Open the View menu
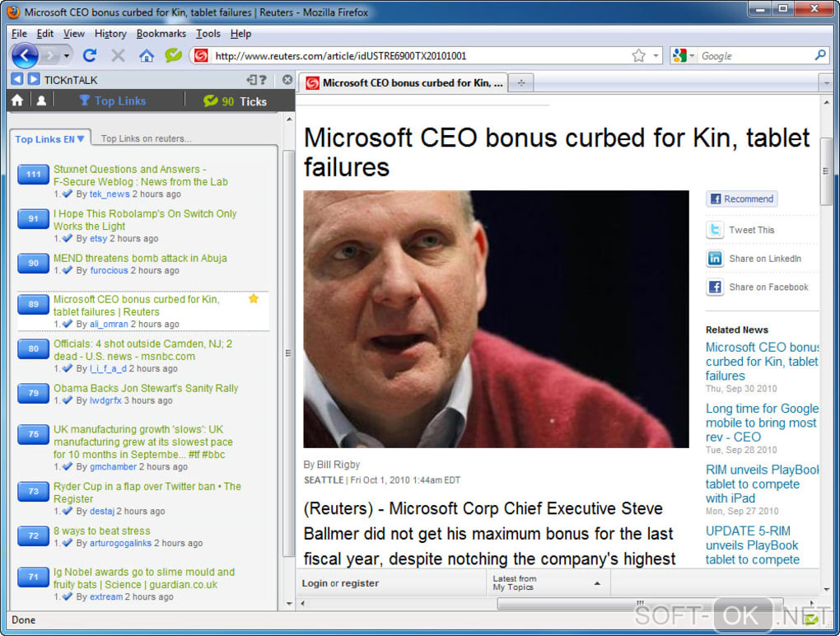This screenshot has width=840, height=636. (74, 33)
